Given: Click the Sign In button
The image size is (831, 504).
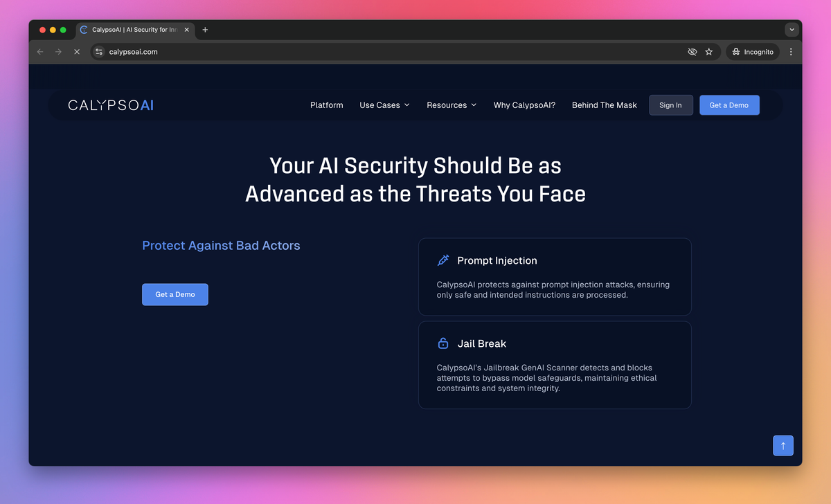Looking at the screenshot, I should 670,105.
